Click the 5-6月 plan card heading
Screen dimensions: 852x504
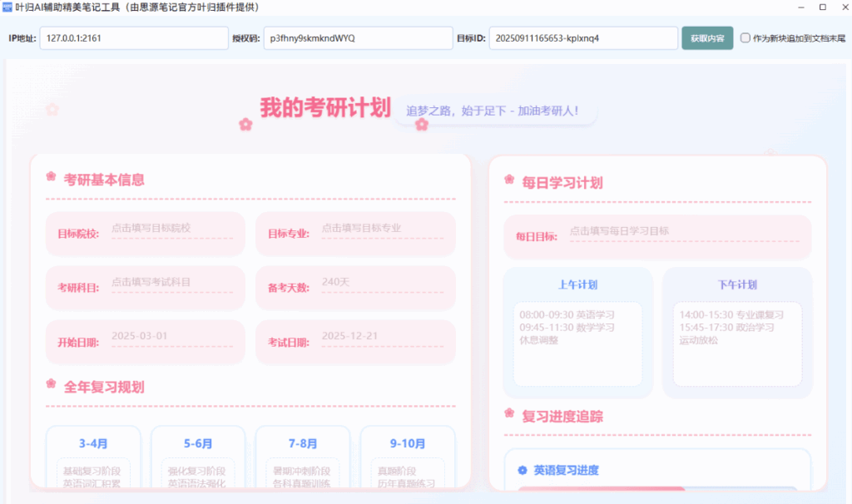[x=198, y=444]
